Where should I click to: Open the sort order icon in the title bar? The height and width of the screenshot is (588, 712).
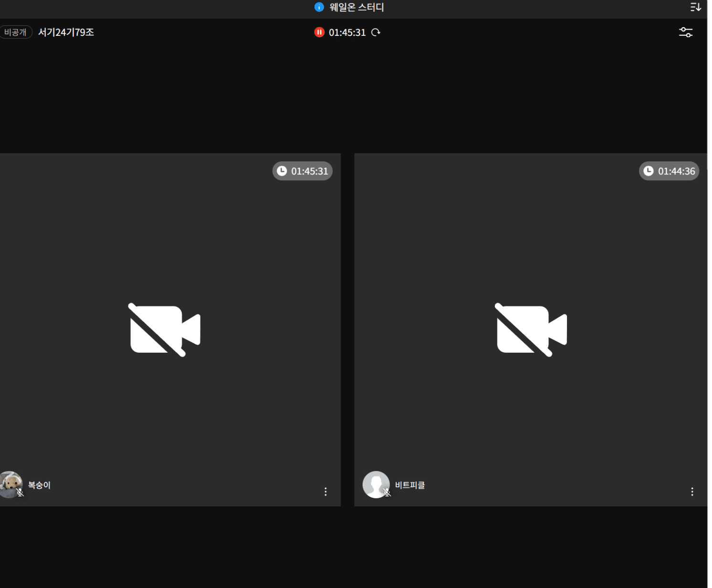[695, 7]
